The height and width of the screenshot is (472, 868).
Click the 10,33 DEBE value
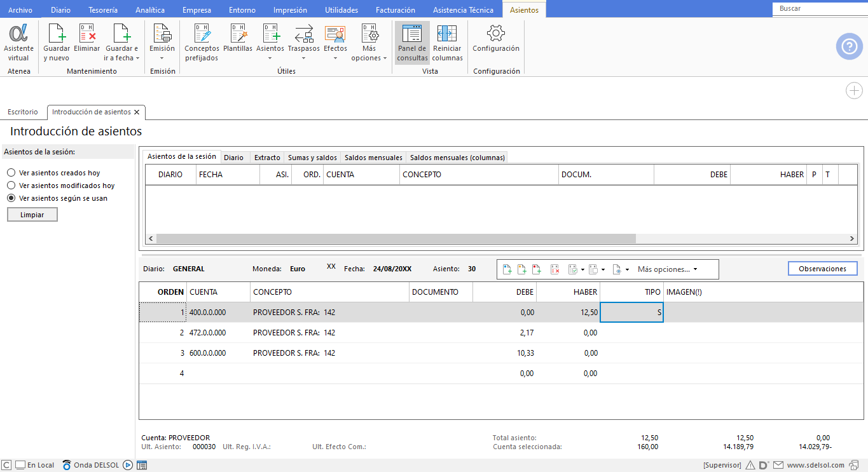click(525, 353)
